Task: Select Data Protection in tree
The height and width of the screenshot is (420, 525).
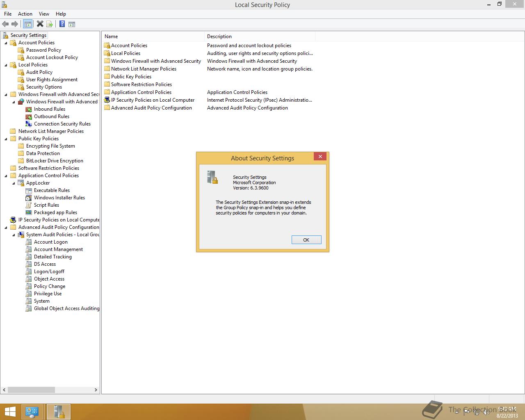Action: (43, 153)
